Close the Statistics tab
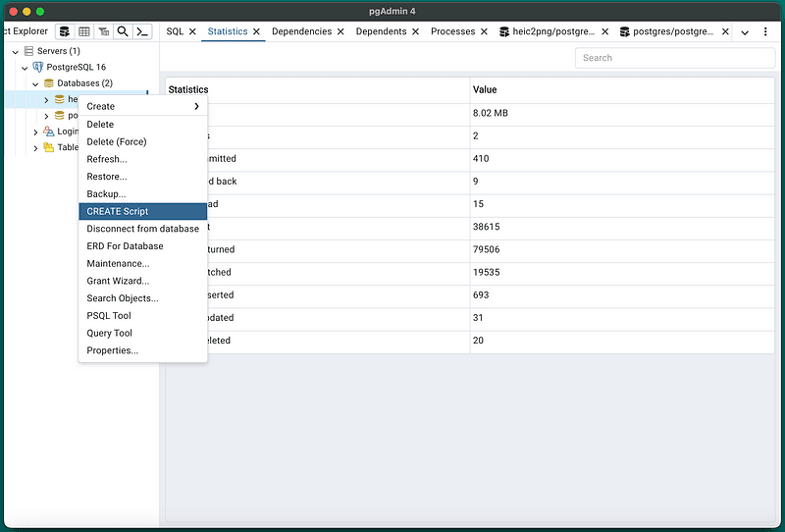The height and width of the screenshot is (532, 785). [x=256, y=31]
